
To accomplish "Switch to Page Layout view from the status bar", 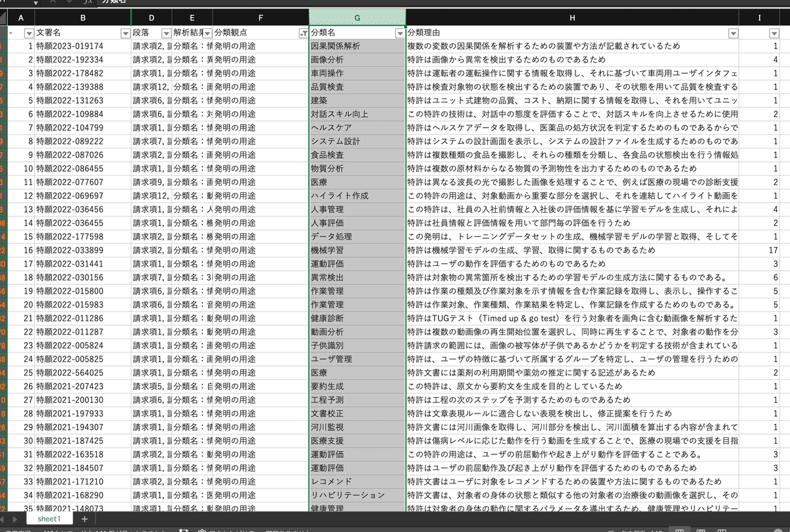I will tap(701, 530).
